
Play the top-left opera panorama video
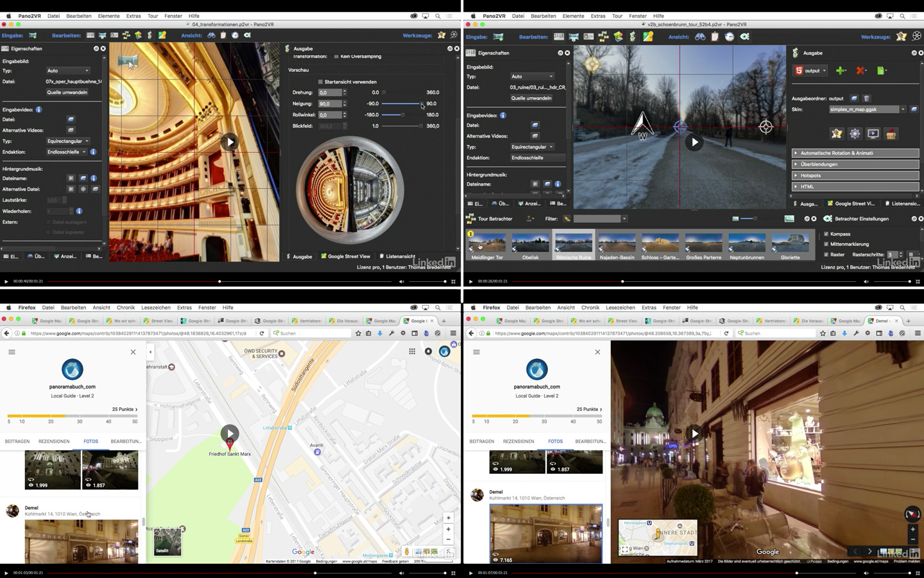pyautogui.click(x=230, y=142)
